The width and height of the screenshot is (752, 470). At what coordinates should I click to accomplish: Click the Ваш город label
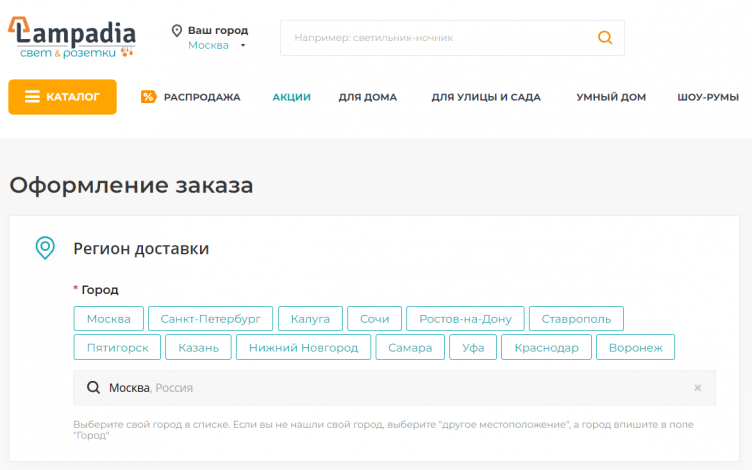[218, 30]
